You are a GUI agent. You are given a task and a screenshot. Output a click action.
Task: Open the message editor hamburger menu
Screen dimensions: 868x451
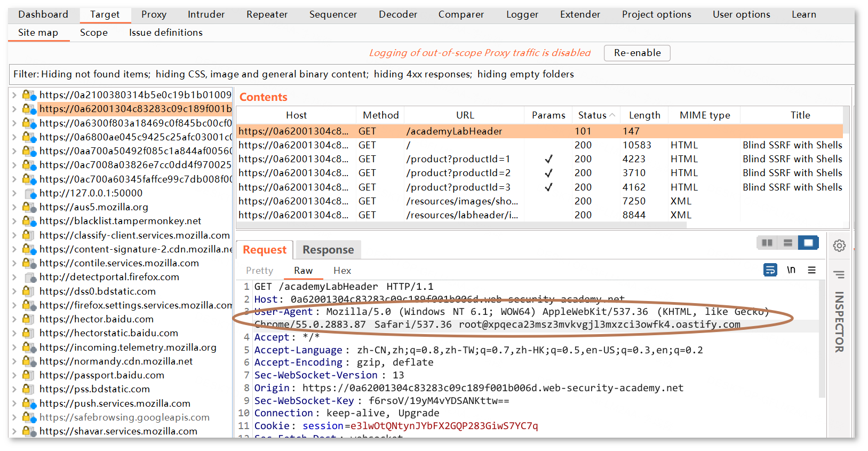coord(811,270)
